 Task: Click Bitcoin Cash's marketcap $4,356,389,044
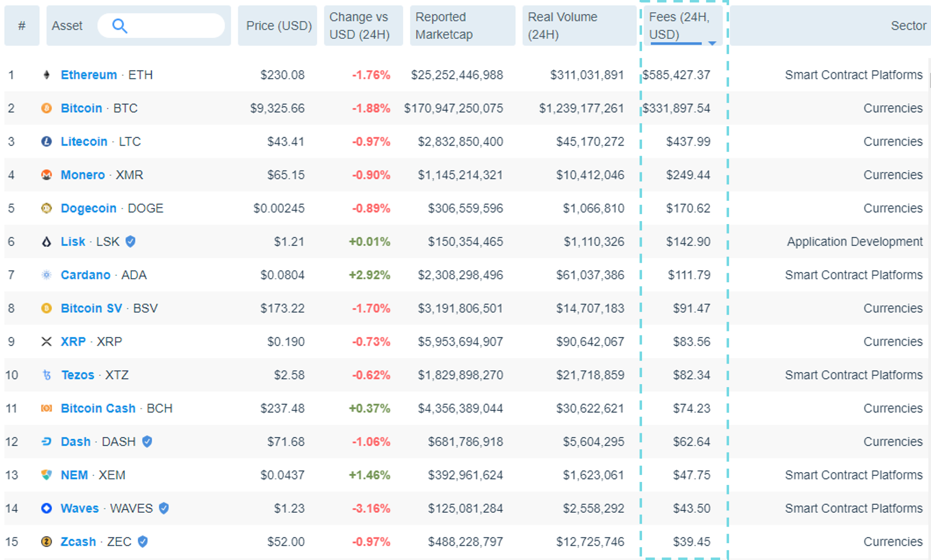coord(461,408)
